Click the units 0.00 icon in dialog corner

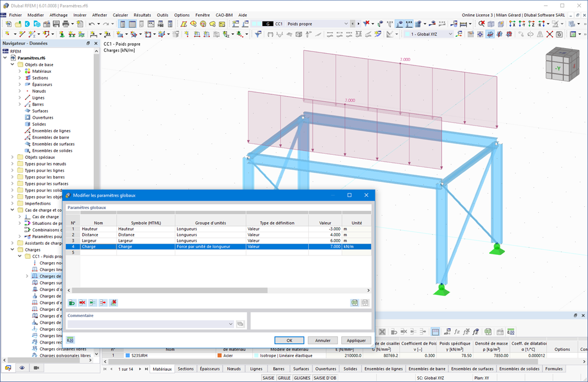coord(70,340)
